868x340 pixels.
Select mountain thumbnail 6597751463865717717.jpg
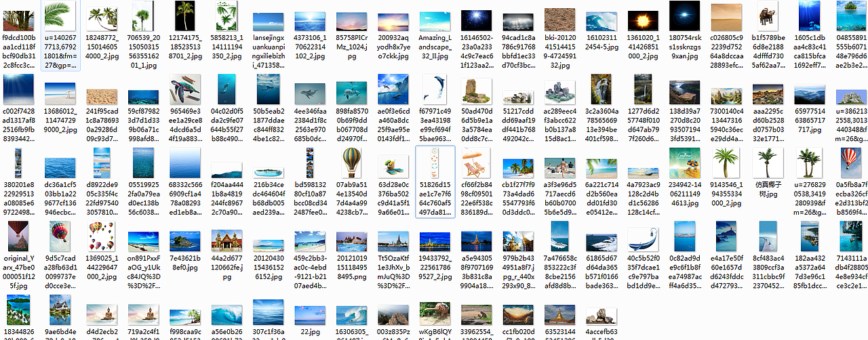coord(810,93)
